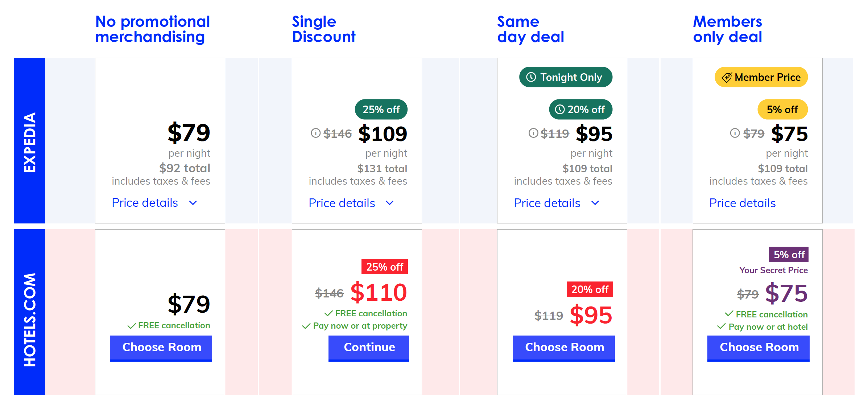Screen dimensions: 868x407
Task: Click Choose Room under the $79 Hotels.com price
Action: coord(161,348)
